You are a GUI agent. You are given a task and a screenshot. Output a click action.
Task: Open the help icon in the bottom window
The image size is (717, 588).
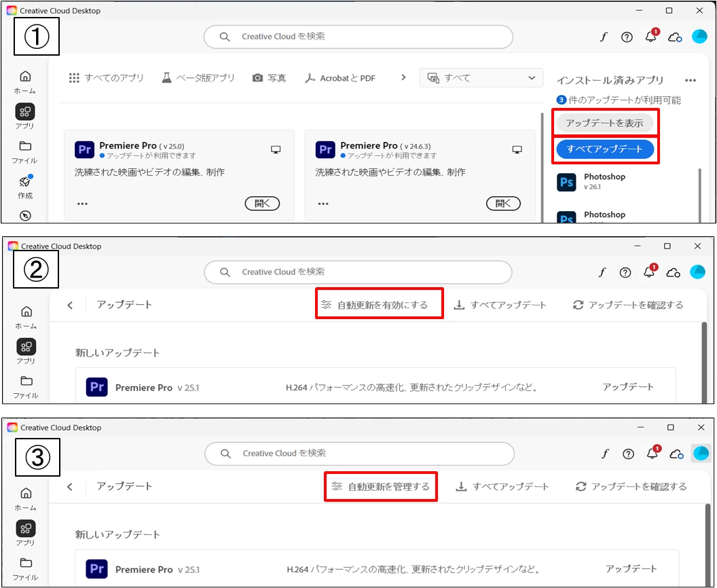628,454
